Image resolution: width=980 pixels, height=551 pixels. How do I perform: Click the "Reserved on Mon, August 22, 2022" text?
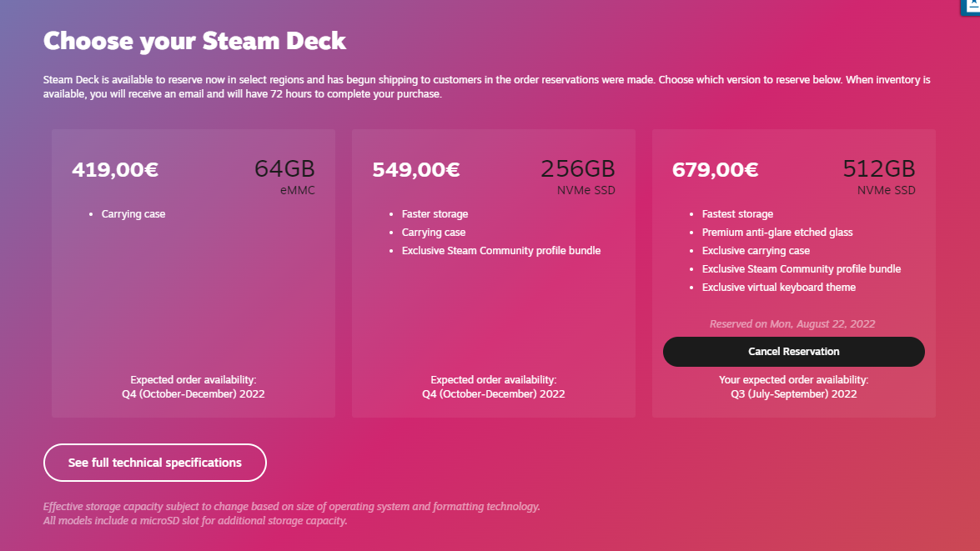792,323
